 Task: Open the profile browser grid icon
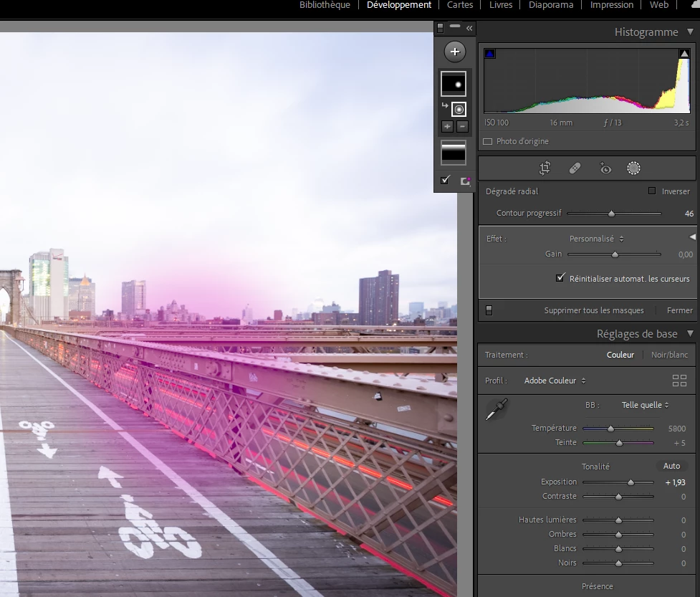point(679,381)
